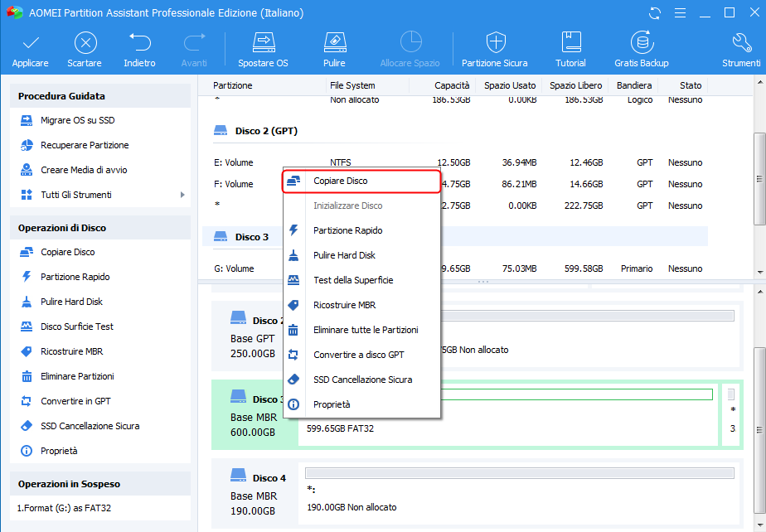
Task: Select SSD Cancellazione Sicura in the sidebar
Action: coord(90,426)
